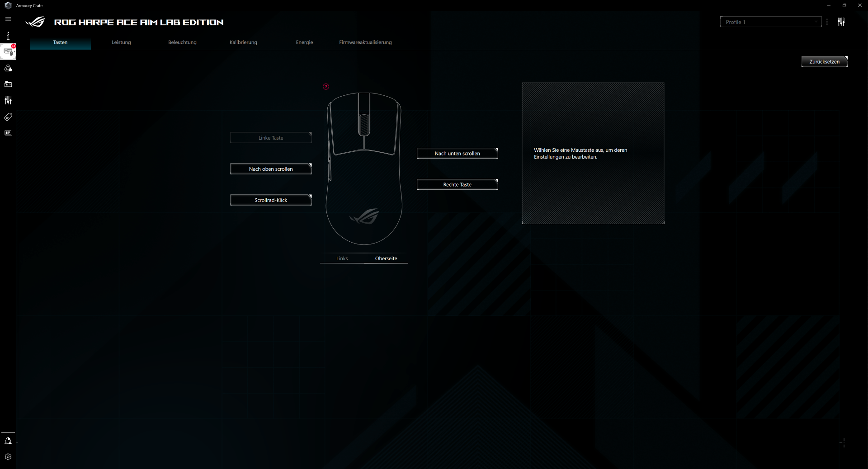Click the Zurücksetzen button
The height and width of the screenshot is (469, 868).
click(824, 62)
